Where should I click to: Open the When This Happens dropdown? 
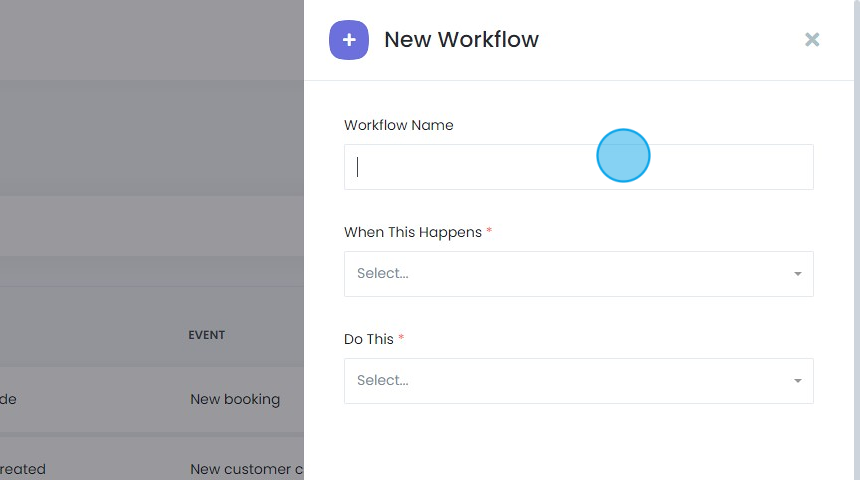tap(579, 274)
